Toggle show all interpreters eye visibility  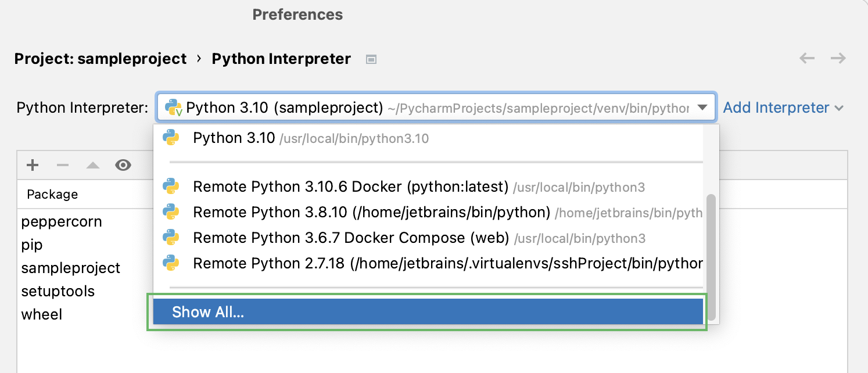coord(123,165)
